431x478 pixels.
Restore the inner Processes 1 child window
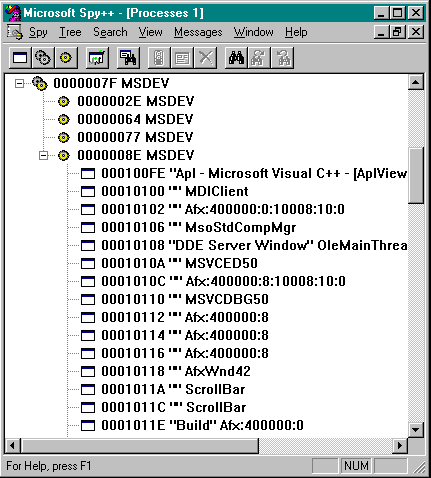[x=397, y=32]
